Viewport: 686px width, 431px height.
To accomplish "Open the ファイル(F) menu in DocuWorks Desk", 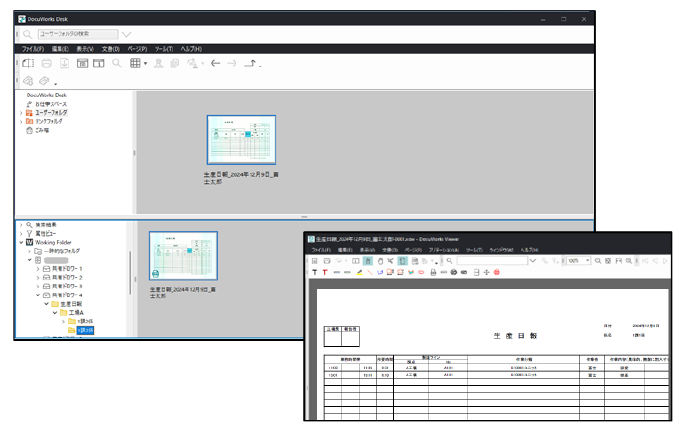I will (x=32, y=49).
